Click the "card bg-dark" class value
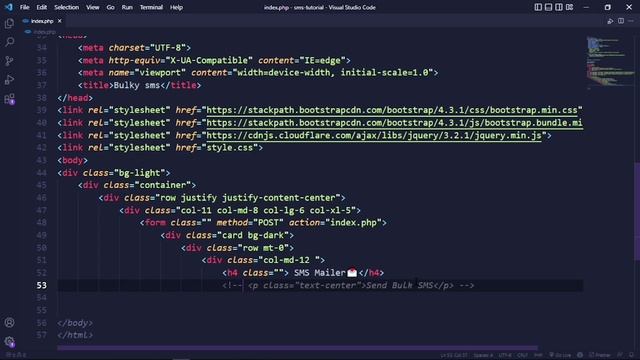The width and height of the screenshot is (640, 360). coord(255,236)
